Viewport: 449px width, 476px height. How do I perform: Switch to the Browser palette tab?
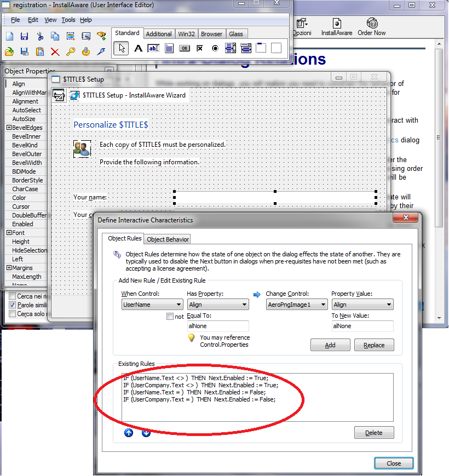(x=211, y=34)
